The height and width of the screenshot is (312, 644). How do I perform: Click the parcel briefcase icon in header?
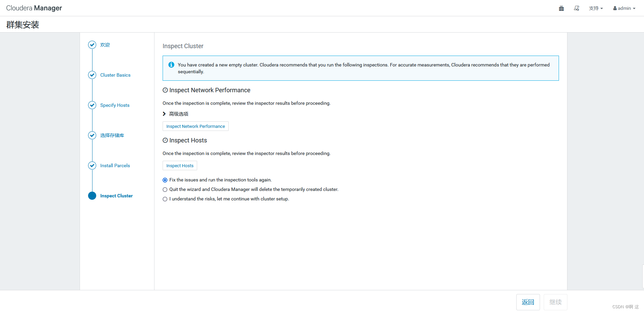tap(561, 8)
